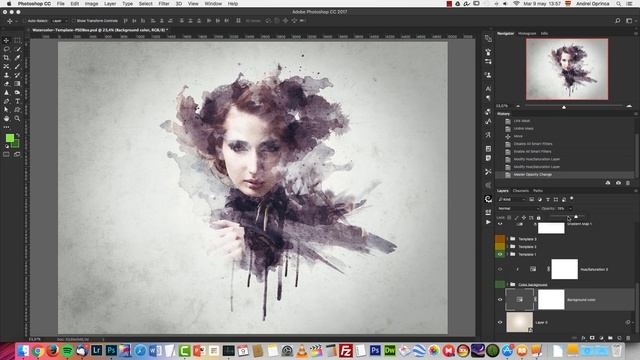
Task: Click the Watercolor-Template document tab
Action: click(100, 30)
